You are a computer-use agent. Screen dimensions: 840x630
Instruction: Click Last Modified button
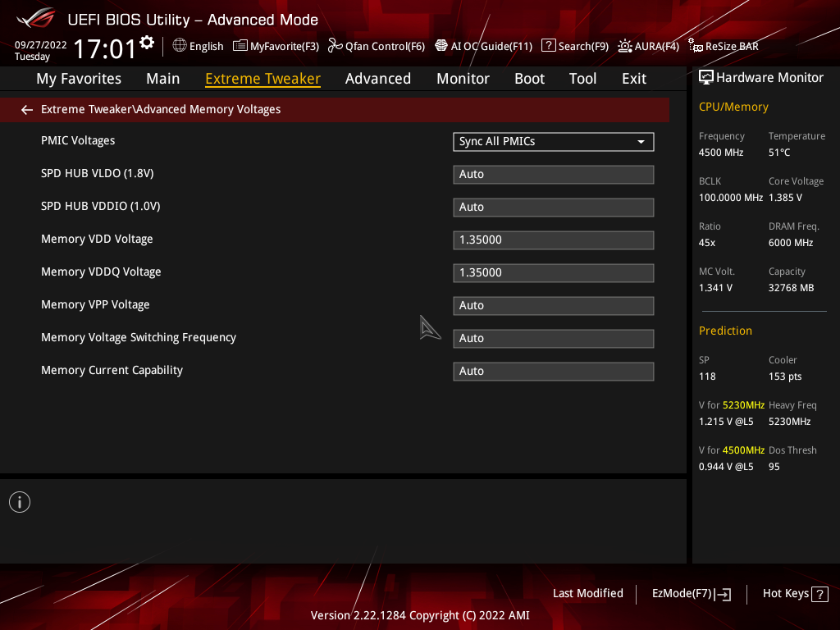[x=587, y=593]
